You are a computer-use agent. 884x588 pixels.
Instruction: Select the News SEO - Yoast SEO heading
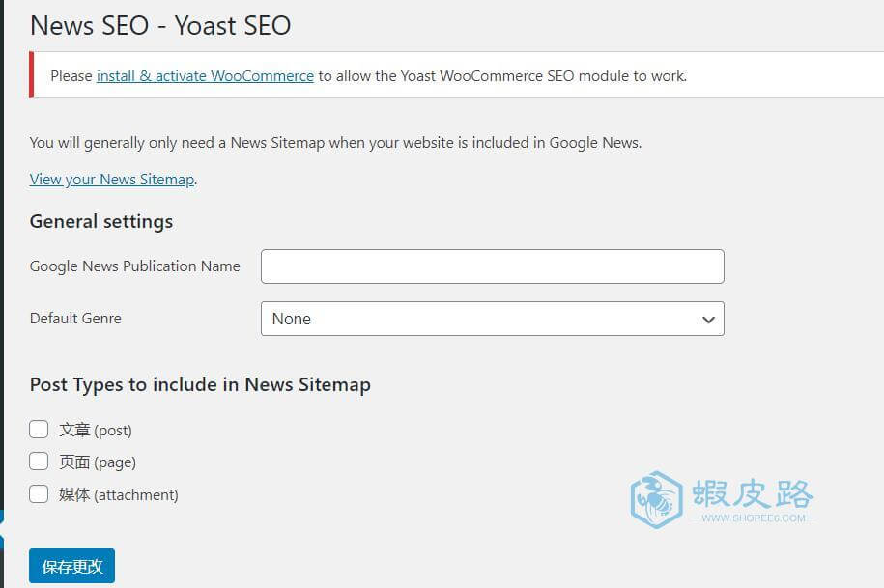[x=160, y=26]
